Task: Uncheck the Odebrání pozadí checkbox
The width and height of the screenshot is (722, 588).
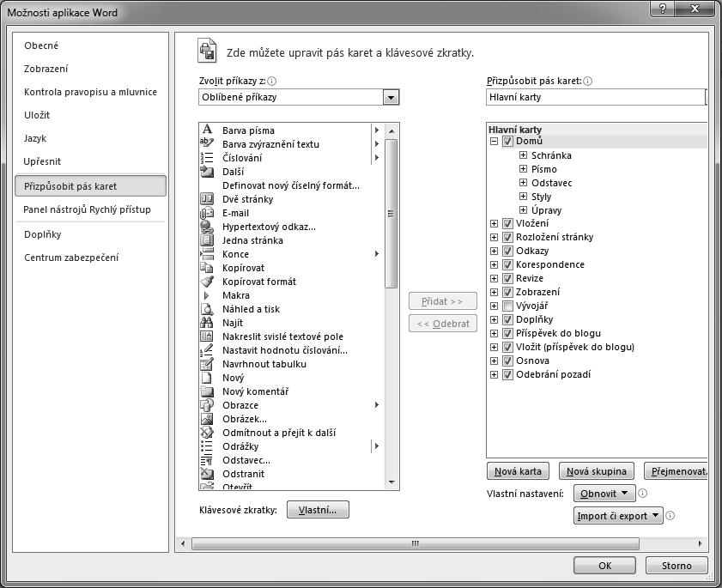Action: pos(507,374)
